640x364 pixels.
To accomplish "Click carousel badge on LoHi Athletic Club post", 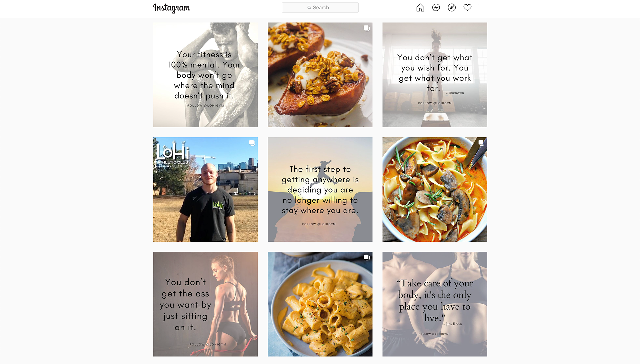I will pyautogui.click(x=252, y=143).
